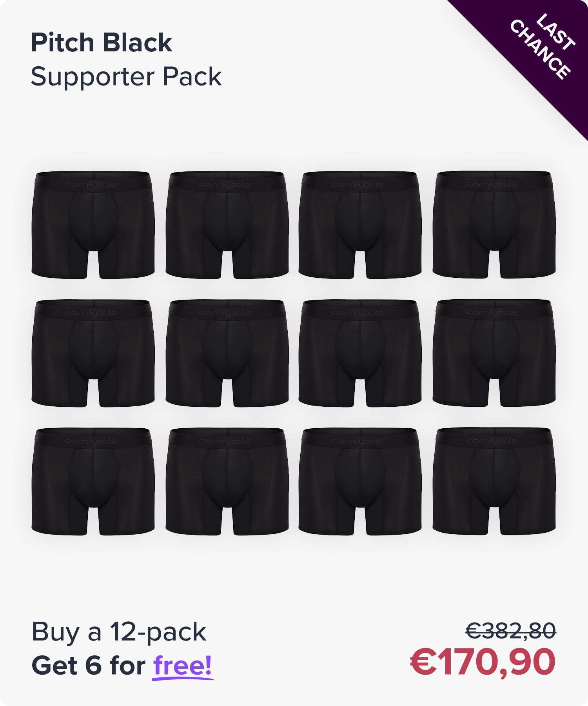The width and height of the screenshot is (588, 706).
Task: Click the first boxer in the top row
Action: (x=93, y=225)
